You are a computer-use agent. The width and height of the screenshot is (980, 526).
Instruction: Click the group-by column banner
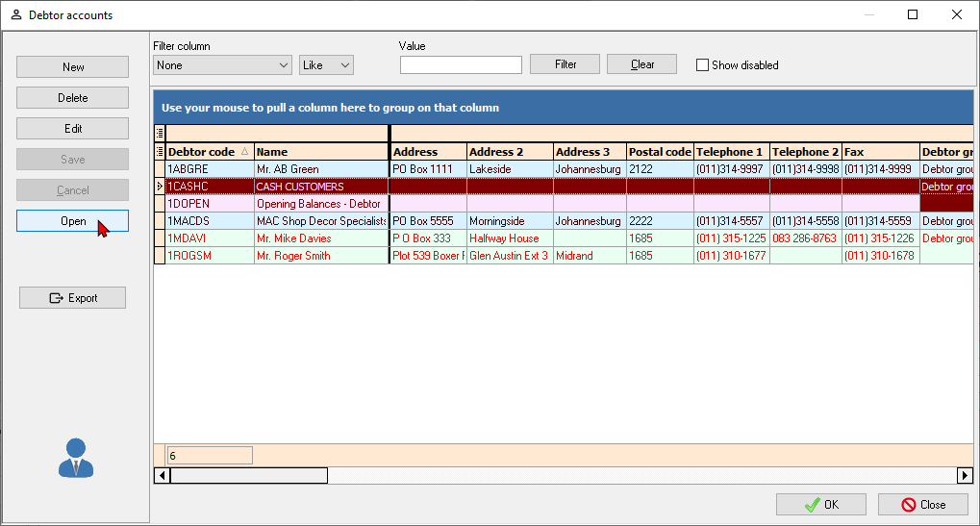pos(564,108)
